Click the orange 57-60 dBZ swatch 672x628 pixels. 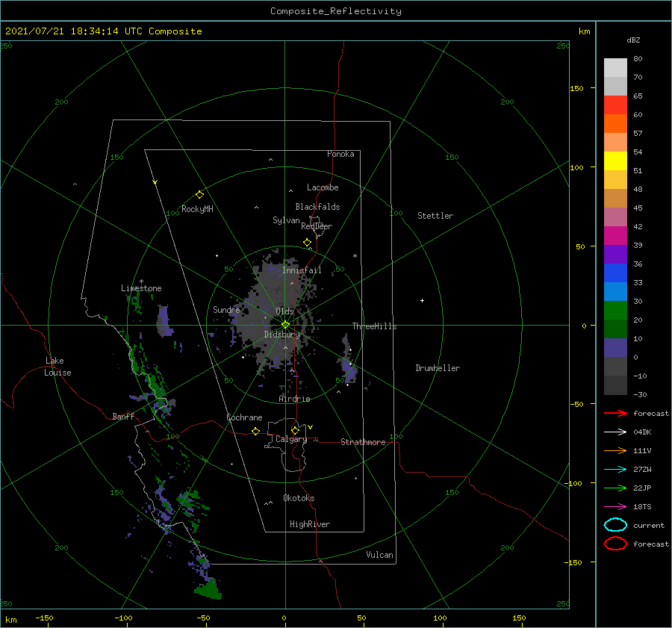pyautogui.click(x=615, y=124)
